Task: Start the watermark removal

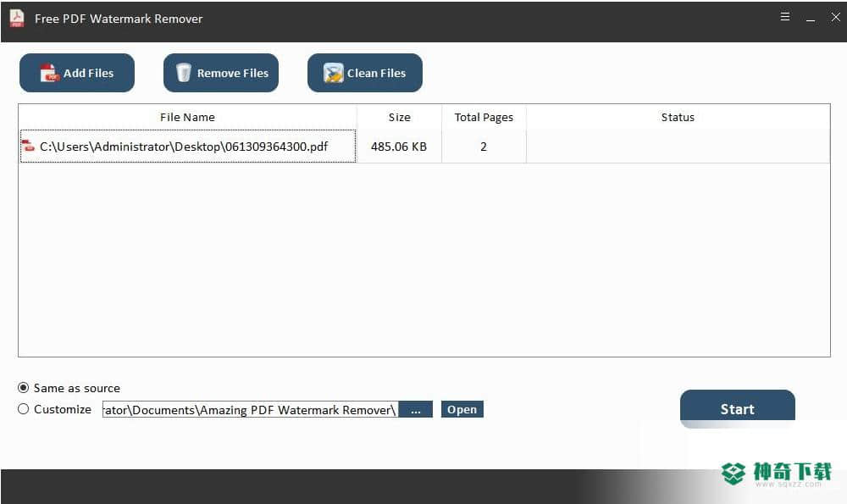Action: point(738,409)
